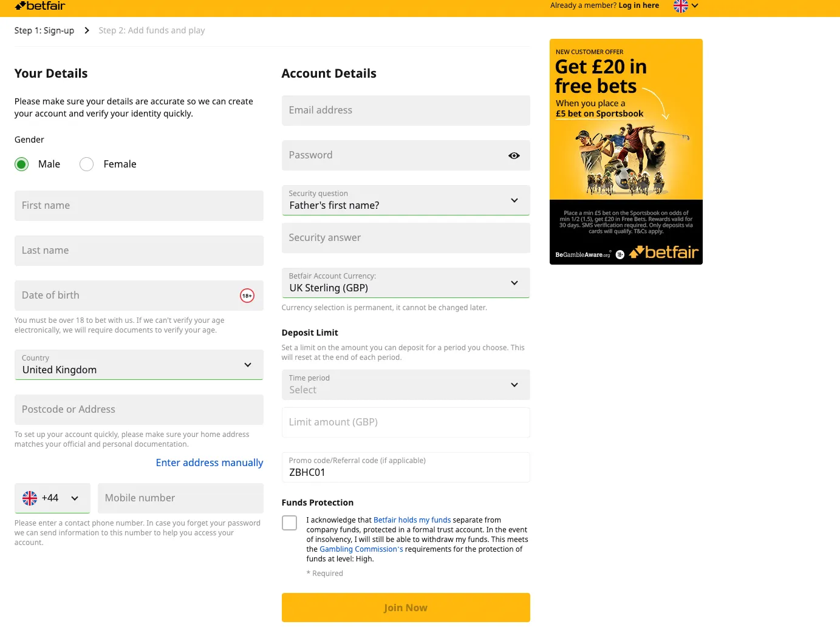Open the Security question dropdown

point(406,200)
